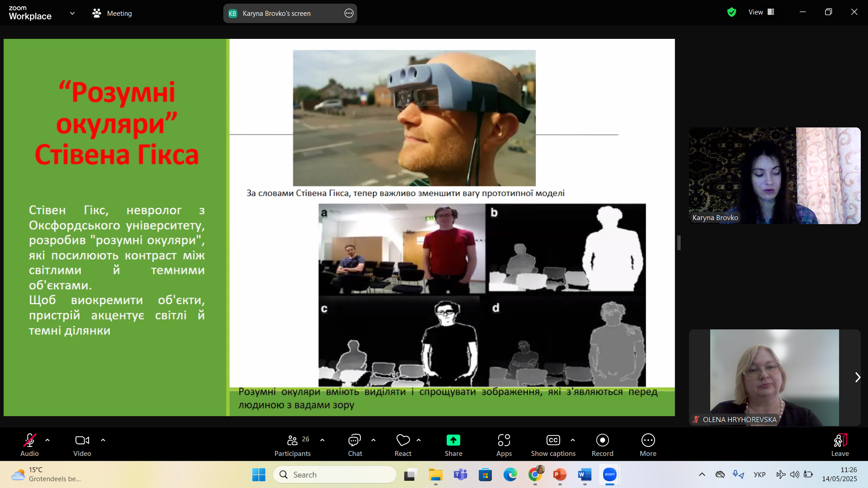Show next participant videos arrow
Image resolution: width=868 pixels, height=488 pixels.
857,377
